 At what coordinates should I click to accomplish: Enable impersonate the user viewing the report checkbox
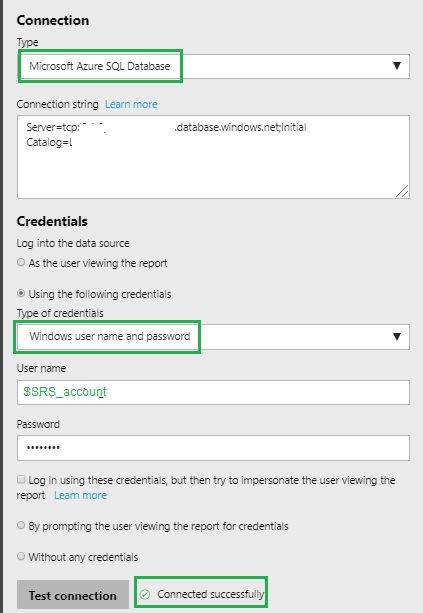coord(21,479)
